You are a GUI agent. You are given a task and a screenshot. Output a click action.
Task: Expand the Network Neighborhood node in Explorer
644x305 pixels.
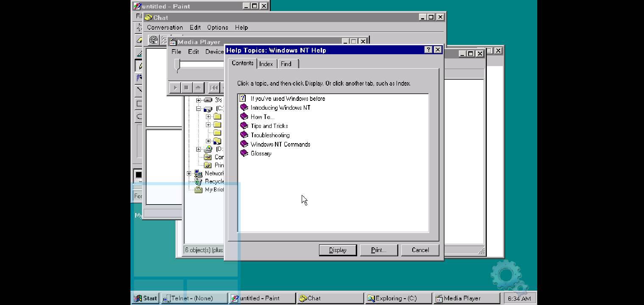[x=189, y=173]
